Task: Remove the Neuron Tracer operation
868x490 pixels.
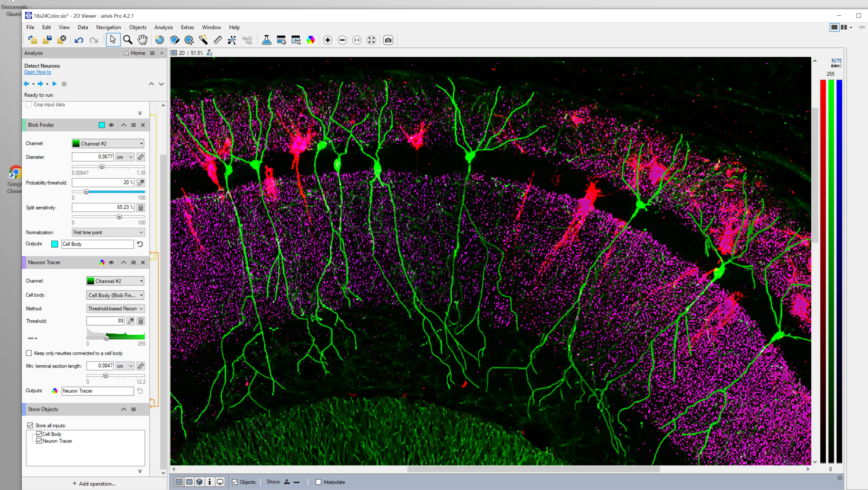Action: 143,262
